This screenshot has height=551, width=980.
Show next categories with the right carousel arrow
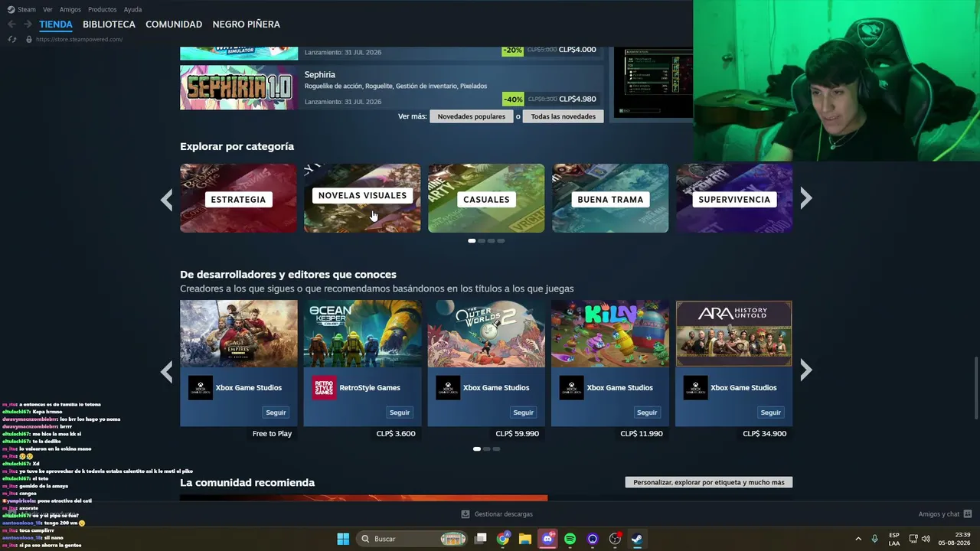(x=806, y=199)
